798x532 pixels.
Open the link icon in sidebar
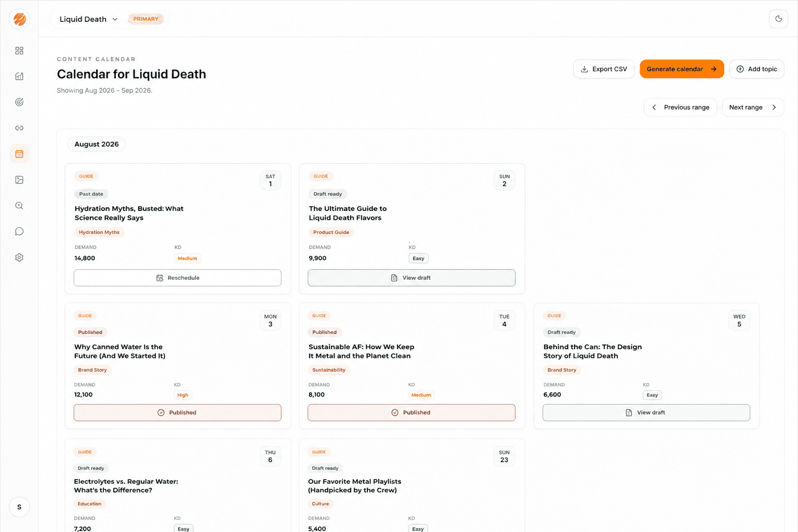19,128
